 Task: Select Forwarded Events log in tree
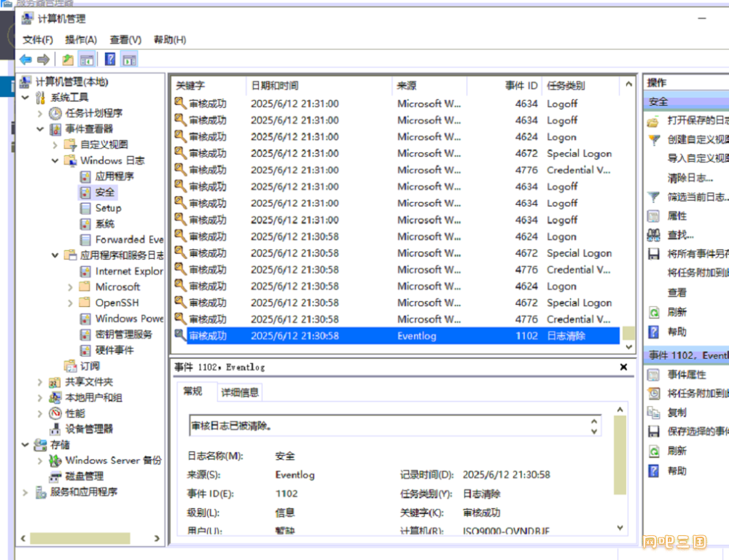pos(129,240)
